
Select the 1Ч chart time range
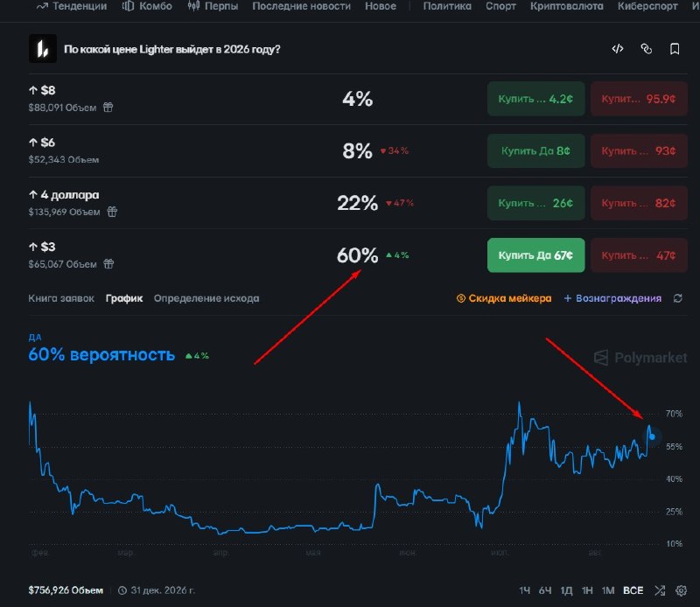pyautogui.click(x=524, y=590)
